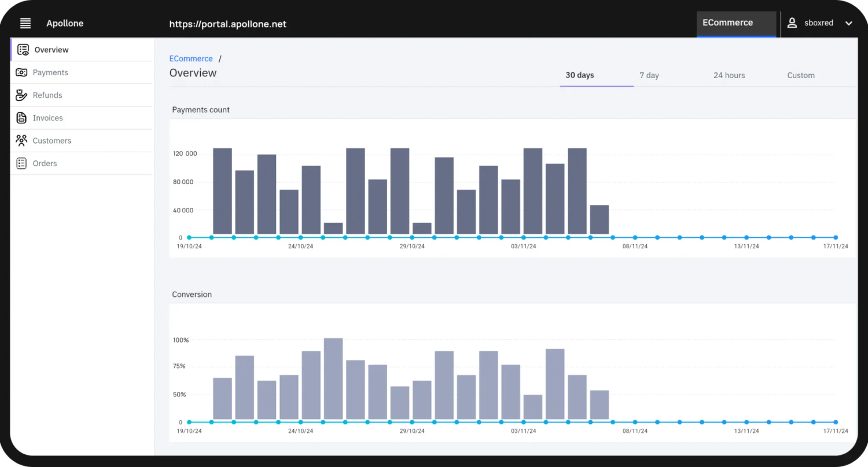Click the Apollone brand name

64,23
